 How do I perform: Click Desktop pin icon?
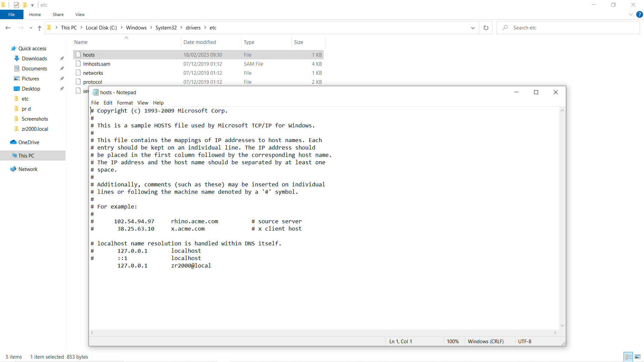pos(62,89)
